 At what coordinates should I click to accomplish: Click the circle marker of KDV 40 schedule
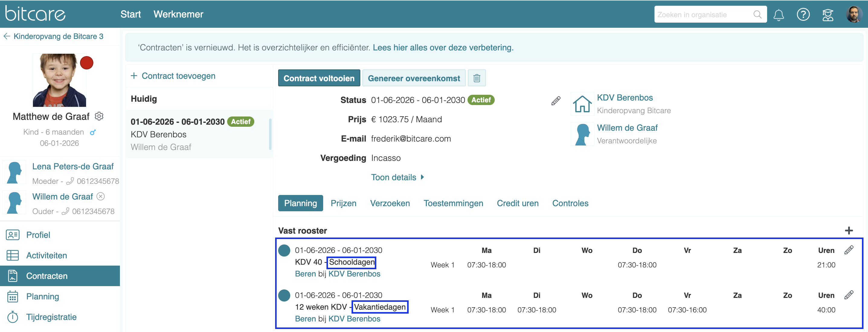tap(284, 250)
